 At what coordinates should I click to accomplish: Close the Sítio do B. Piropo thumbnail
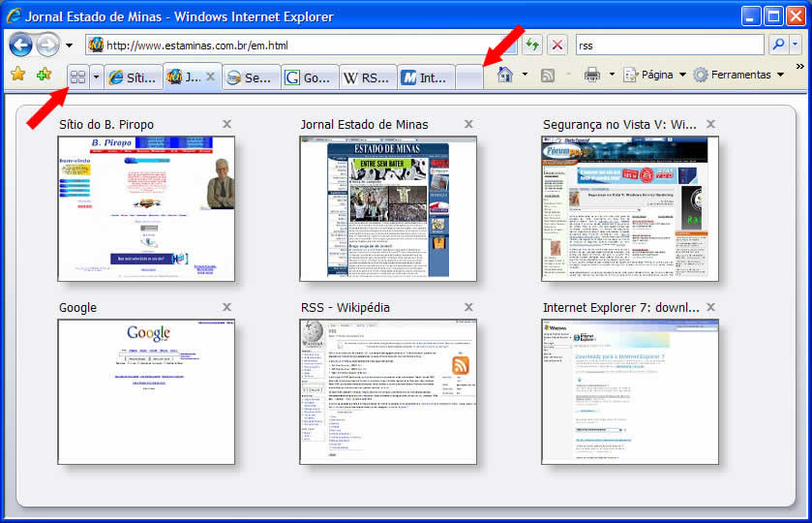tap(226, 124)
